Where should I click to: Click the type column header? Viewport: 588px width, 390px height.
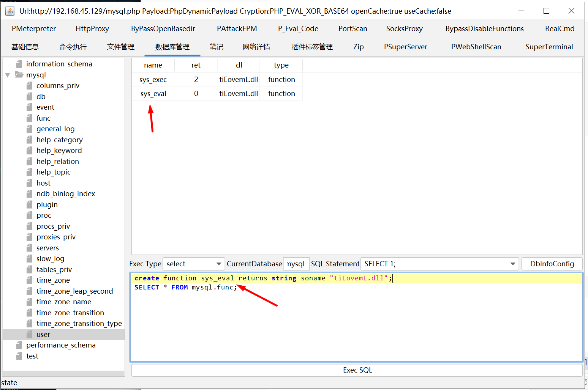[281, 65]
